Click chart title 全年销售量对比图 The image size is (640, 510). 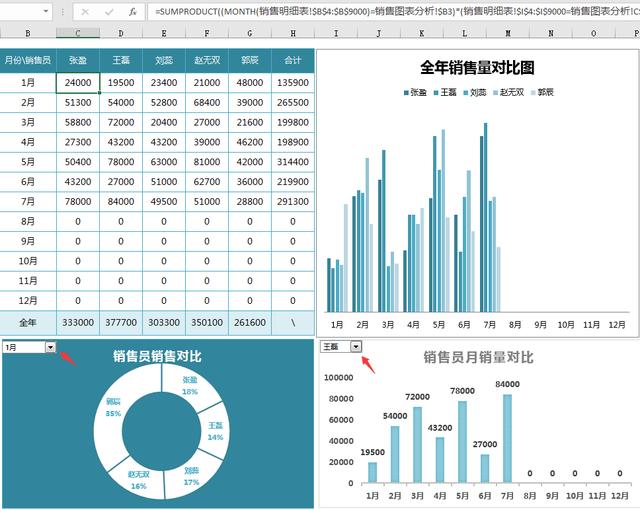tap(477, 67)
